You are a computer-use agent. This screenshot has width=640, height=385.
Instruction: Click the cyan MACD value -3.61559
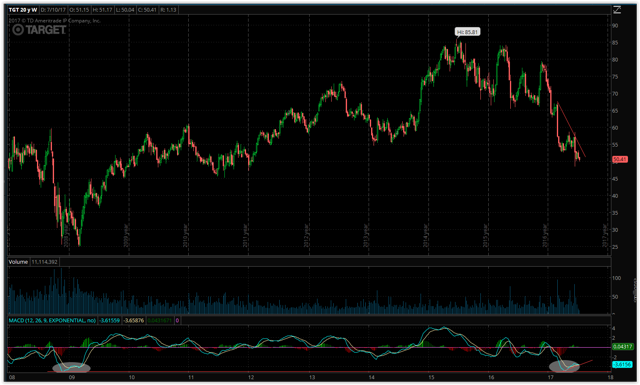point(109,320)
